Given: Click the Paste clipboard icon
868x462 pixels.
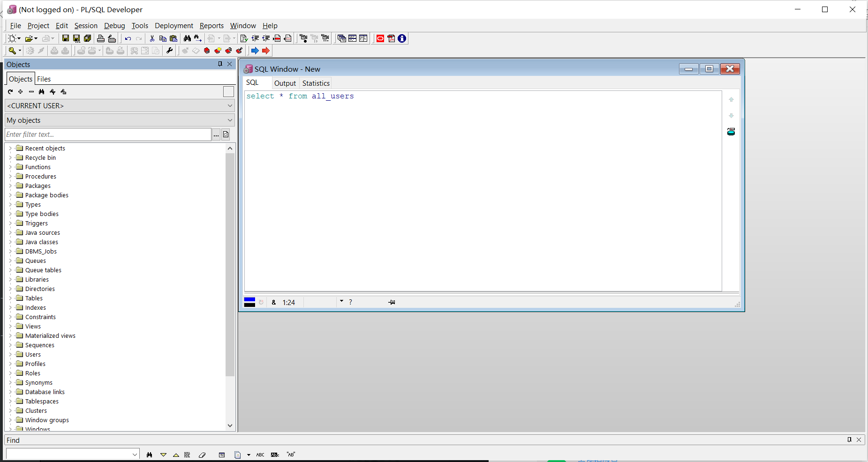Looking at the screenshot, I should pyautogui.click(x=174, y=38).
